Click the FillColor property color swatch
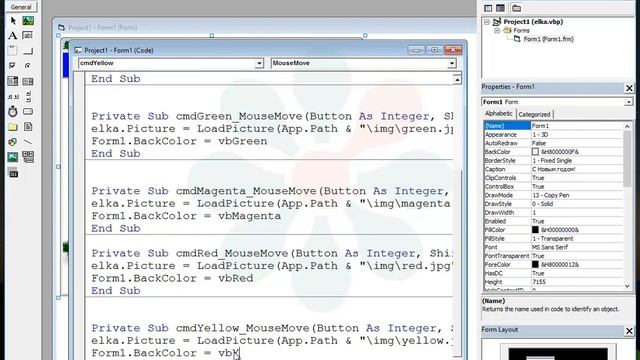The height and width of the screenshot is (360, 640). click(535, 230)
